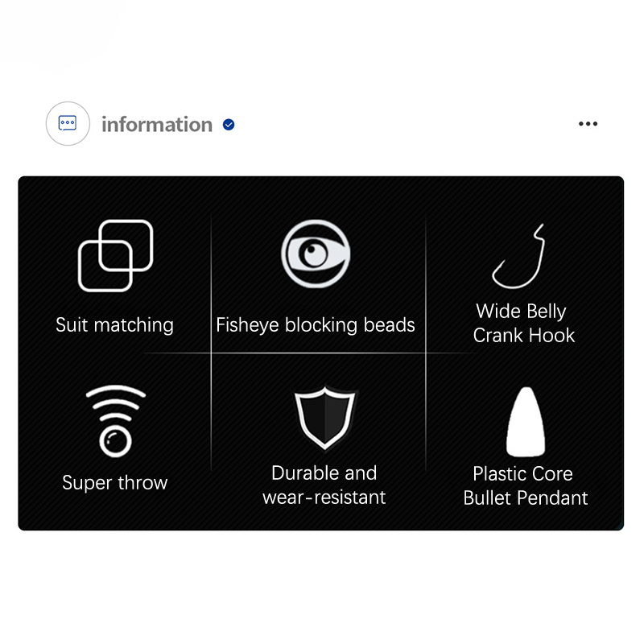Select the Wide Belly Crank Hook text
The image size is (644, 644).
(523, 324)
